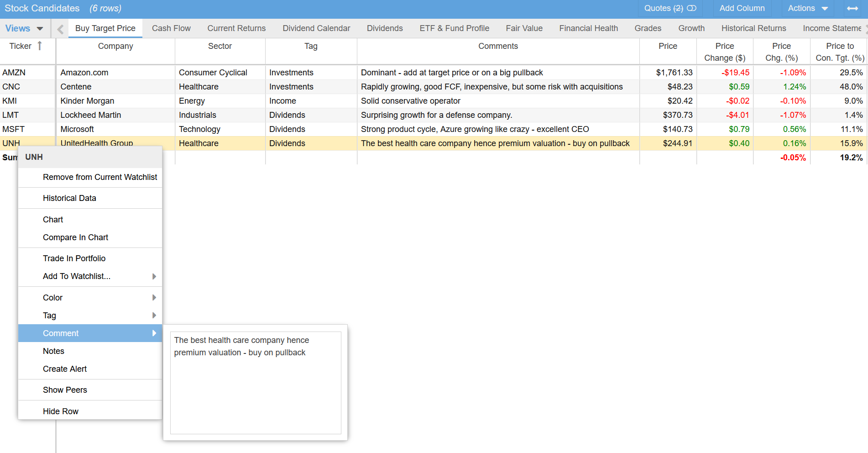The height and width of the screenshot is (453, 868).
Task: Click the Comments column header
Action: click(x=498, y=51)
